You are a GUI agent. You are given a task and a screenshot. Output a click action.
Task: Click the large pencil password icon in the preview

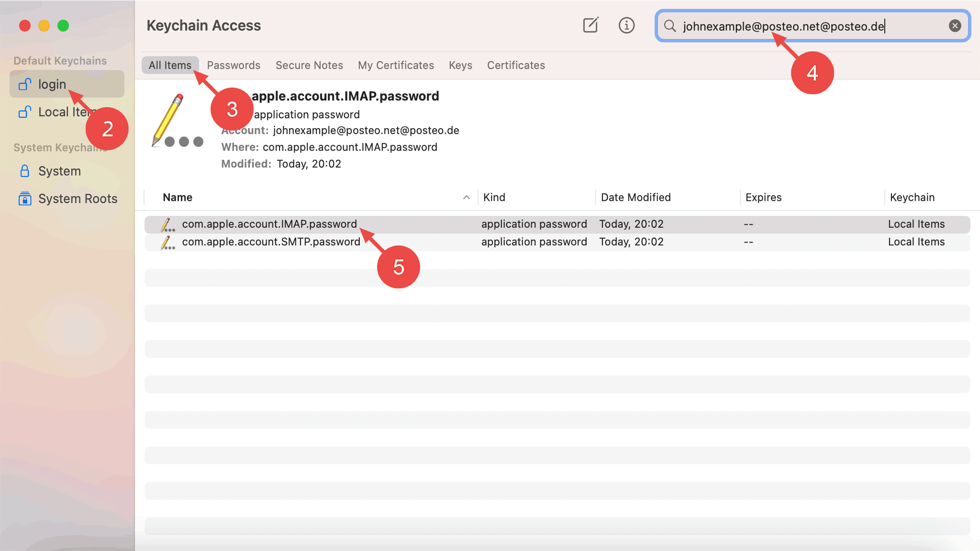coord(175,121)
